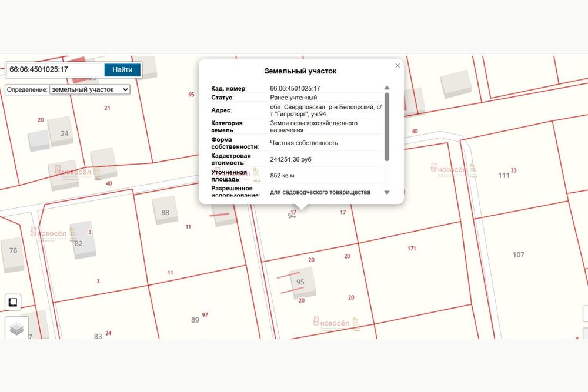Image resolution: width=588 pixels, height=392 pixels.
Task: Expand the Определение type dropdown
Action: (90, 89)
